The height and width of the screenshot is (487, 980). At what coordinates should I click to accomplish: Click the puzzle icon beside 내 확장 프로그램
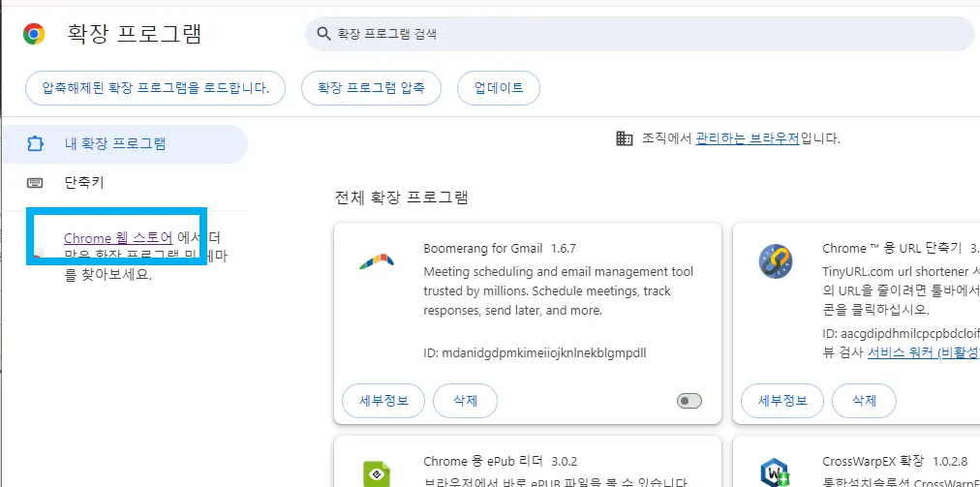[35, 144]
